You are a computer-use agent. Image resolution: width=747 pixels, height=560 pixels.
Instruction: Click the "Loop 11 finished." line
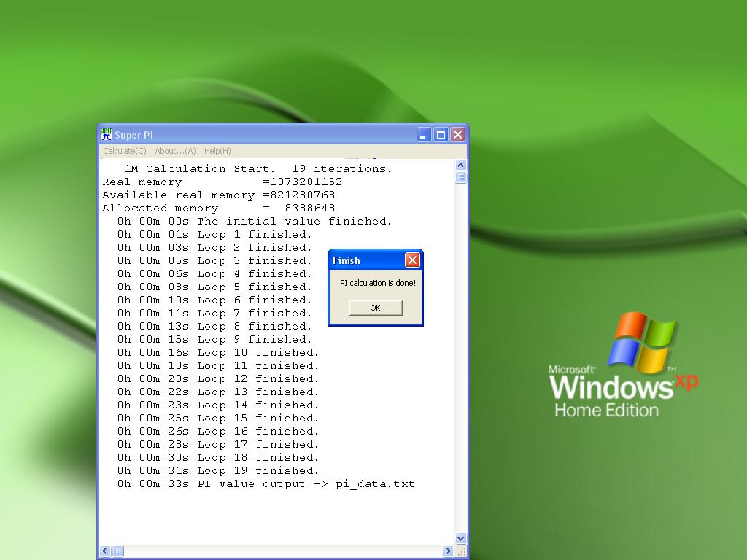point(218,366)
